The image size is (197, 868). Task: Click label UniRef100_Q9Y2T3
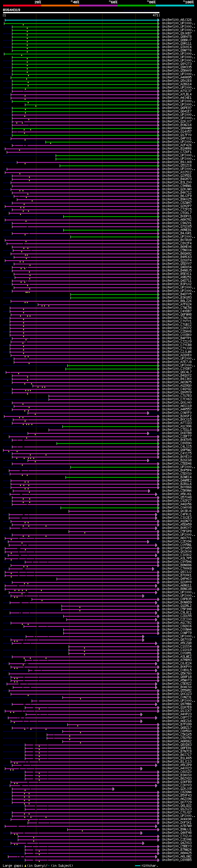pyautogui.click(x=176, y=64)
